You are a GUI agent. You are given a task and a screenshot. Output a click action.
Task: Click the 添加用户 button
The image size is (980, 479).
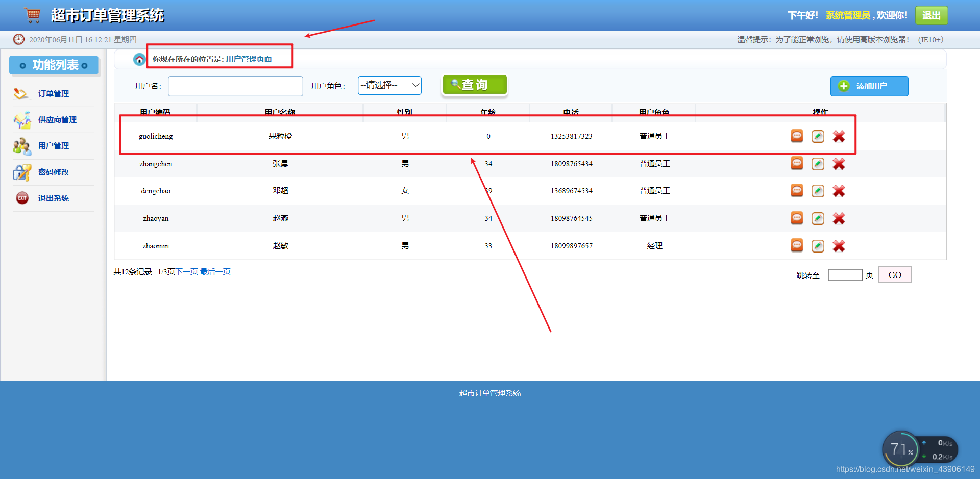(x=869, y=86)
